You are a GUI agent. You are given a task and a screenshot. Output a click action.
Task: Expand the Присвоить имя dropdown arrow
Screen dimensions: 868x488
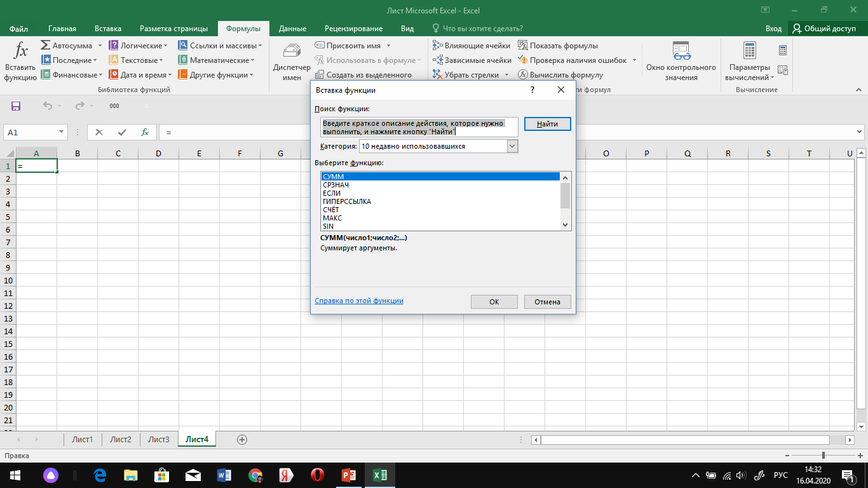[x=388, y=46]
